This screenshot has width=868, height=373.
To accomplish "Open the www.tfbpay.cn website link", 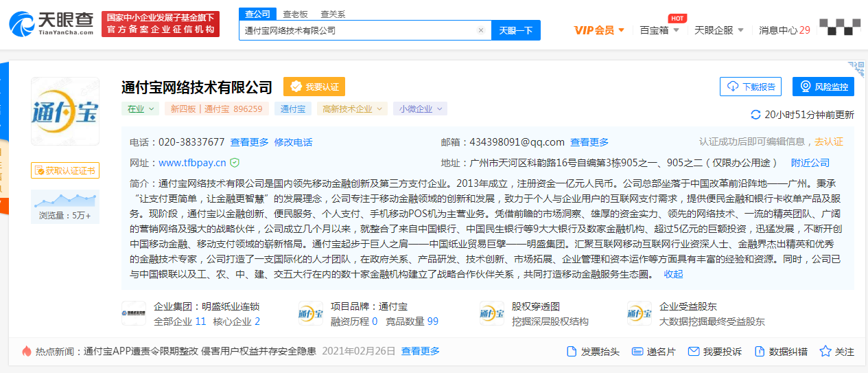I will 192,163.
